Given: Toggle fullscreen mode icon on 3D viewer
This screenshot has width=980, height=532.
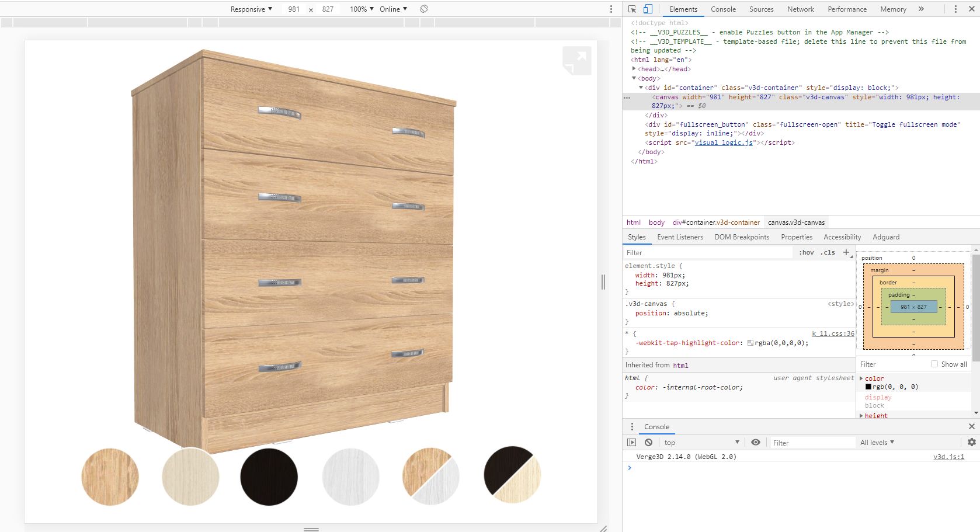Looking at the screenshot, I should 576,61.
